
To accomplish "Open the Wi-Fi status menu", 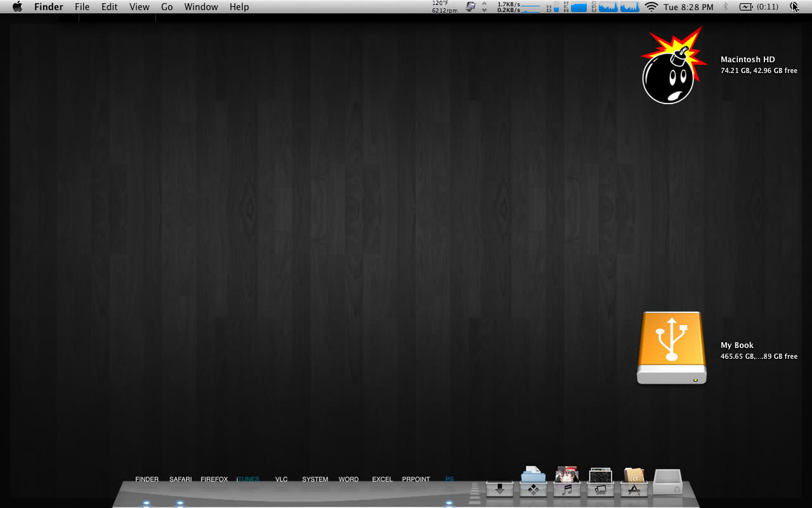I will pyautogui.click(x=651, y=7).
